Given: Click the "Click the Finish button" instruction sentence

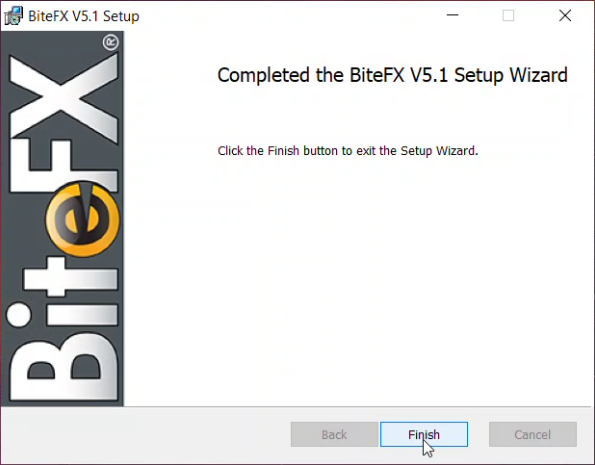Looking at the screenshot, I should (348, 151).
